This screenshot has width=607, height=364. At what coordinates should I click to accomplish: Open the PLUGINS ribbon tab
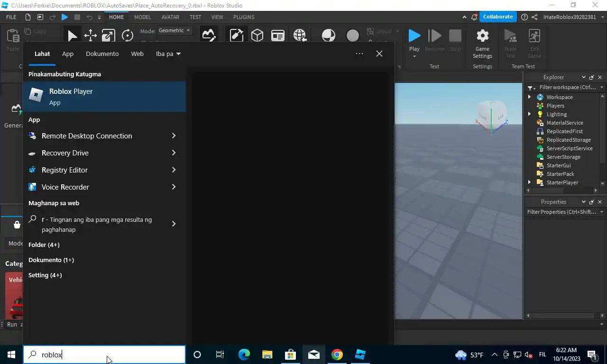click(244, 17)
